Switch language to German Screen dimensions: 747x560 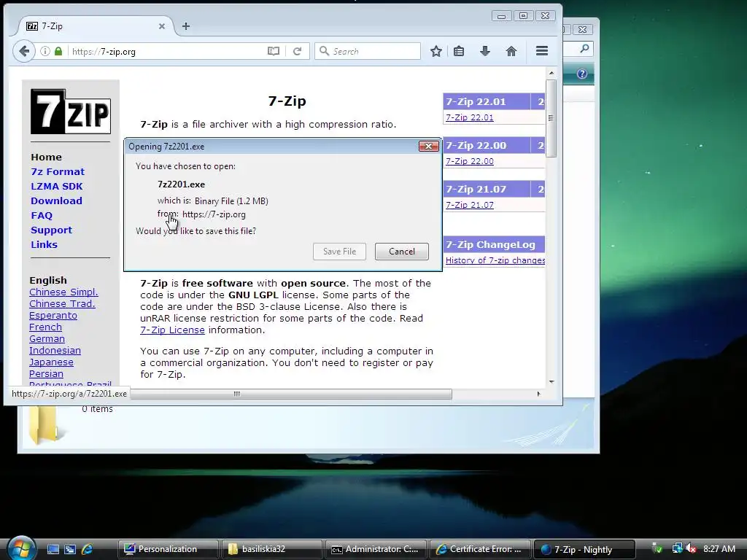(47, 338)
